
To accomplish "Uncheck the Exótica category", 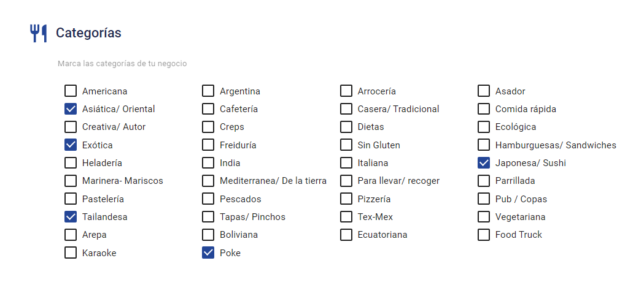I will click(71, 145).
